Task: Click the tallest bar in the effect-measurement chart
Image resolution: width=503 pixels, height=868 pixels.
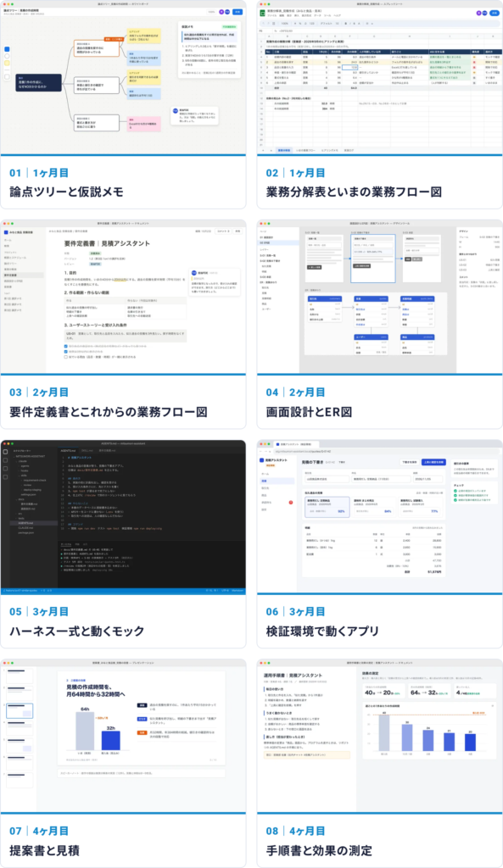Action: 384,732
